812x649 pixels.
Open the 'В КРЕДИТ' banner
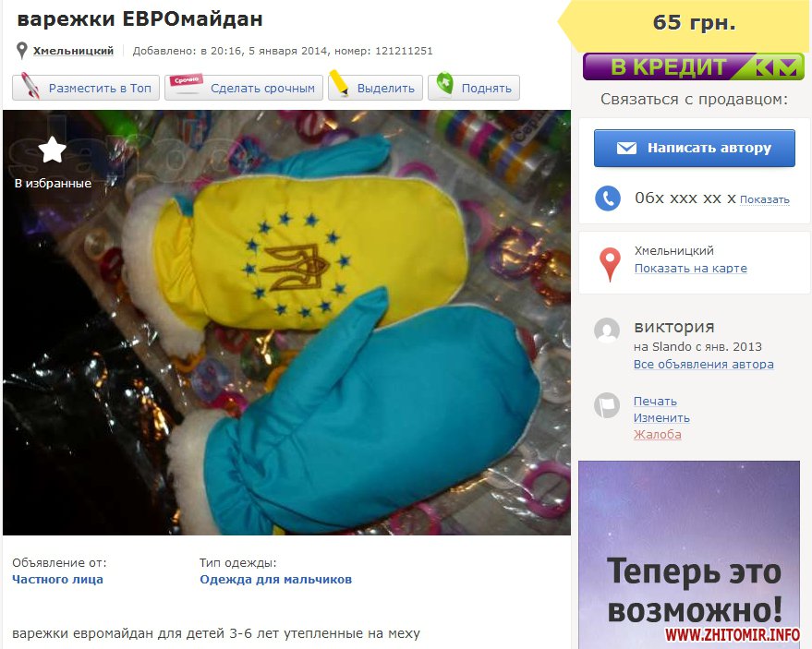pyautogui.click(x=693, y=66)
